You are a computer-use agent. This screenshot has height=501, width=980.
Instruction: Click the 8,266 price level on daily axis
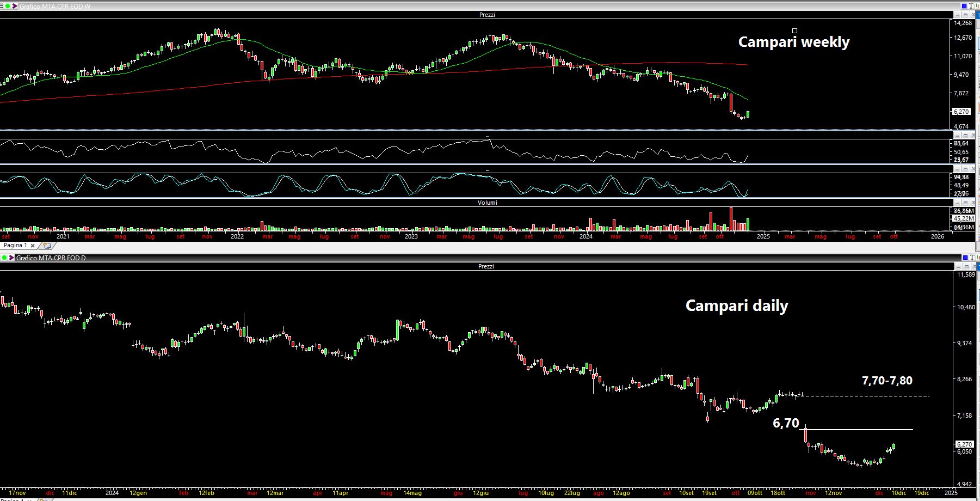(x=964, y=379)
